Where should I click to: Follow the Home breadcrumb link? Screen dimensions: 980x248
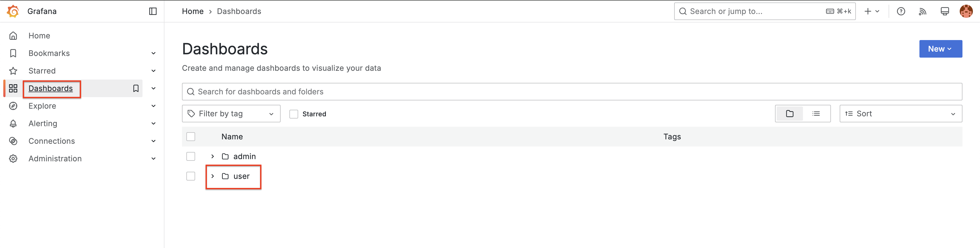pos(192,12)
